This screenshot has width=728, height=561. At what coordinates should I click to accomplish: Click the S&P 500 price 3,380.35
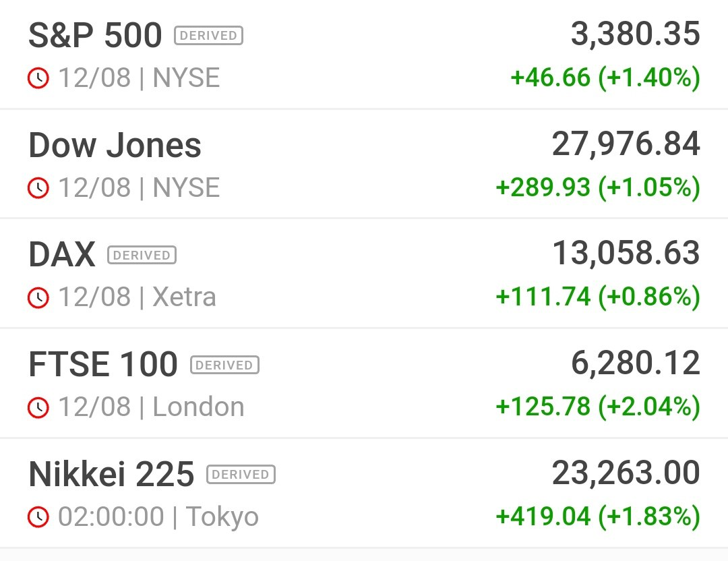click(635, 34)
